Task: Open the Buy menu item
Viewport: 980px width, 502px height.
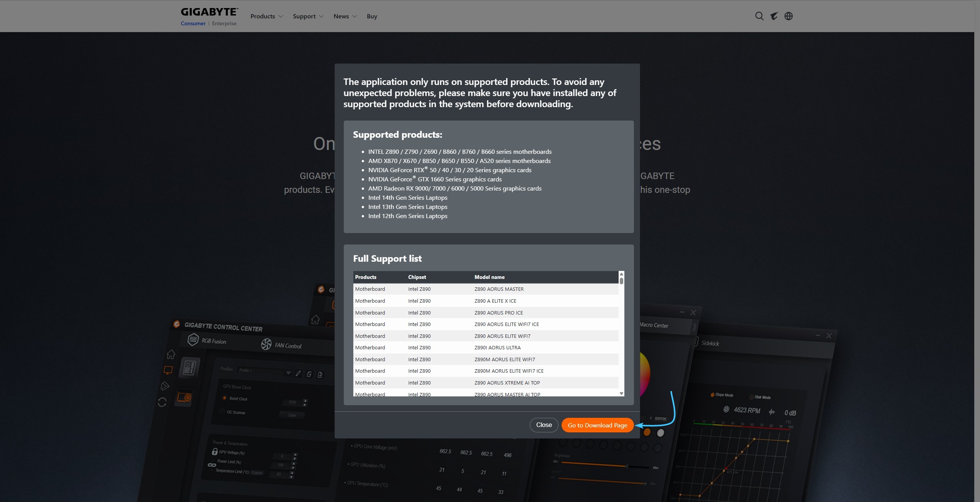Action: coord(372,16)
